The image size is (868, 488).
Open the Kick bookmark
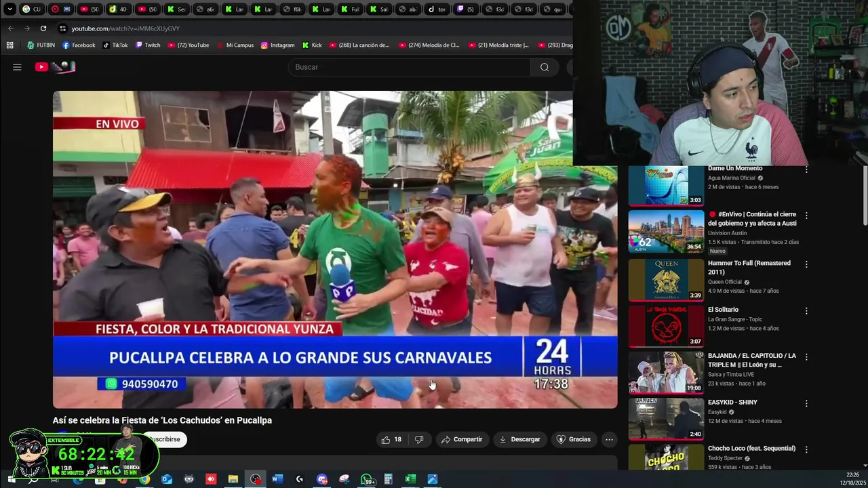(x=312, y=45)
